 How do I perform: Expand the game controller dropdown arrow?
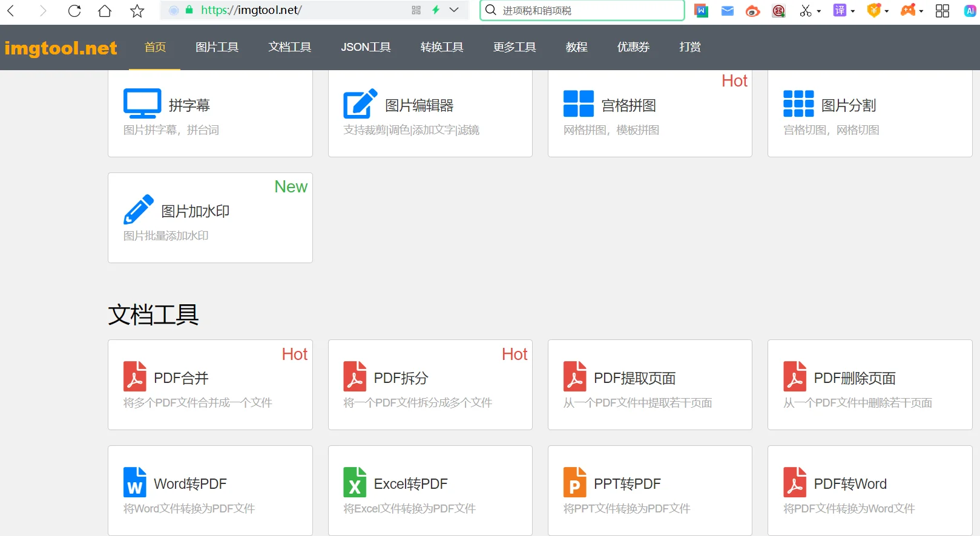[921, 11]
